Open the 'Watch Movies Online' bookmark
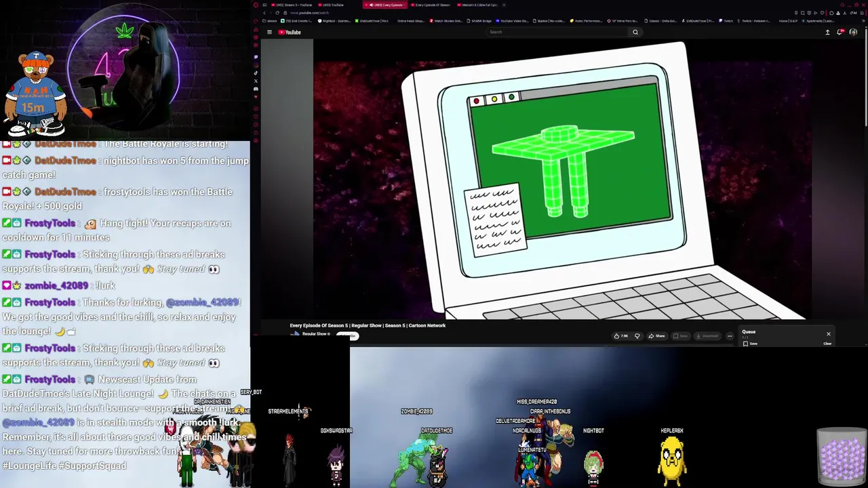This screenshot has height=488, width=868. 446,21
